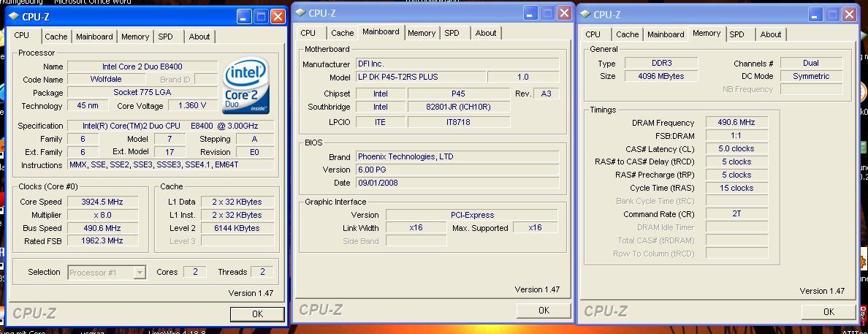868x334 pixels.
Task: Click OK in the left CPU-Z window
Action: pos(257,314)
